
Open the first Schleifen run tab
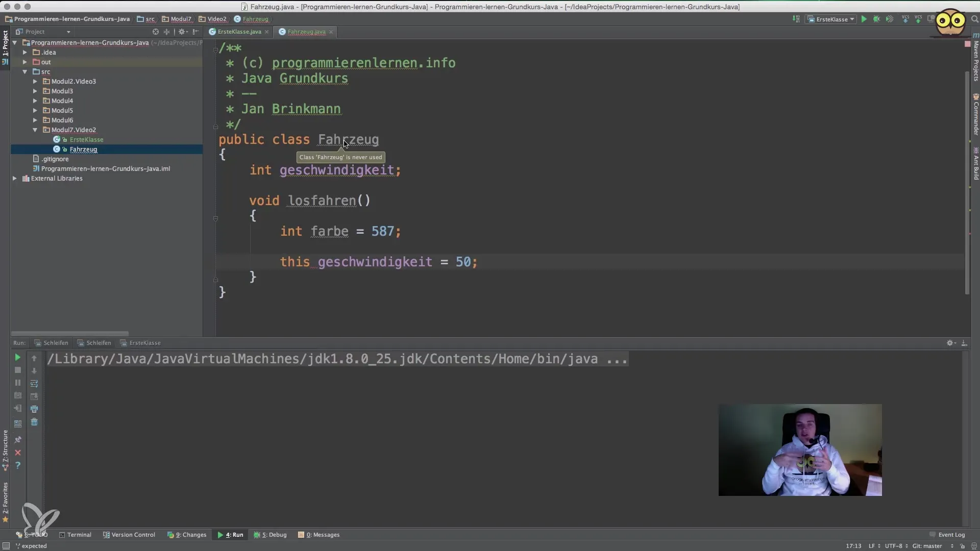click(x=51, y=343)
